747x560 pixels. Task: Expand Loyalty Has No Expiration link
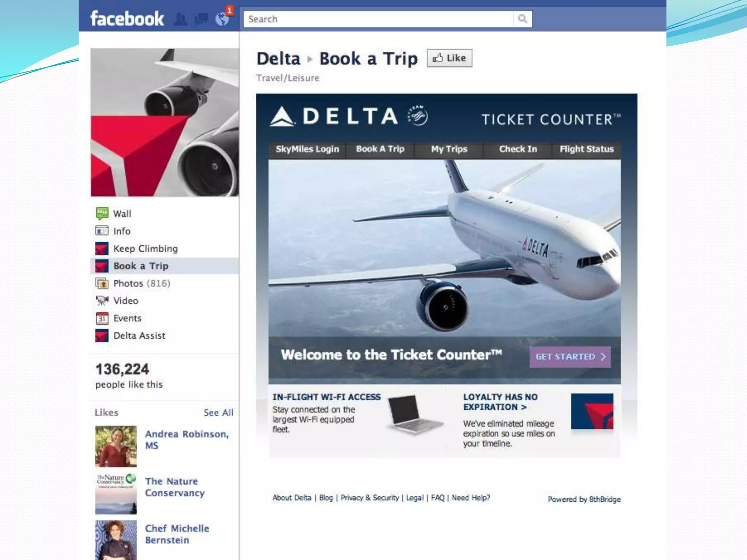(x=500, y=402)
